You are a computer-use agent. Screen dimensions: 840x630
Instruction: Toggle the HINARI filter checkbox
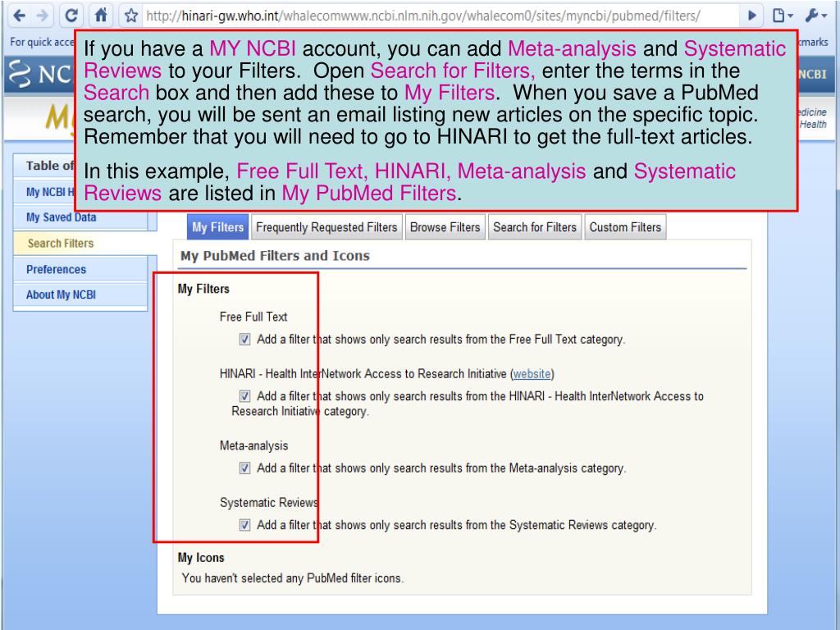click(244, 396)
